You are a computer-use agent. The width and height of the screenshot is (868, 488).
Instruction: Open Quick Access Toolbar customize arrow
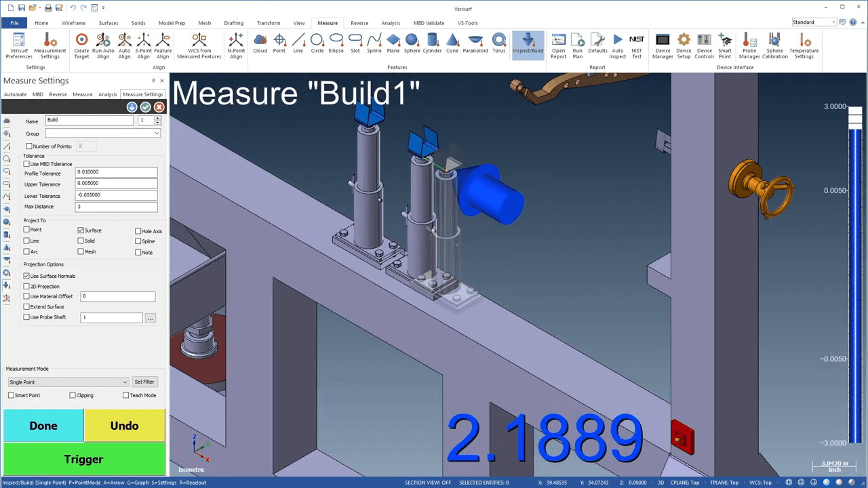(104, 7)
